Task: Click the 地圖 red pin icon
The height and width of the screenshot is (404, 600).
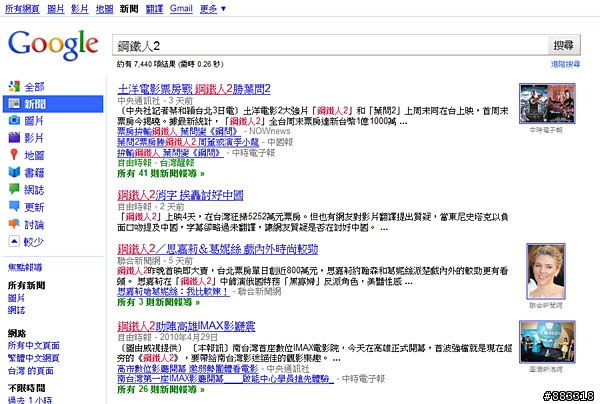Action: [14, 155]
